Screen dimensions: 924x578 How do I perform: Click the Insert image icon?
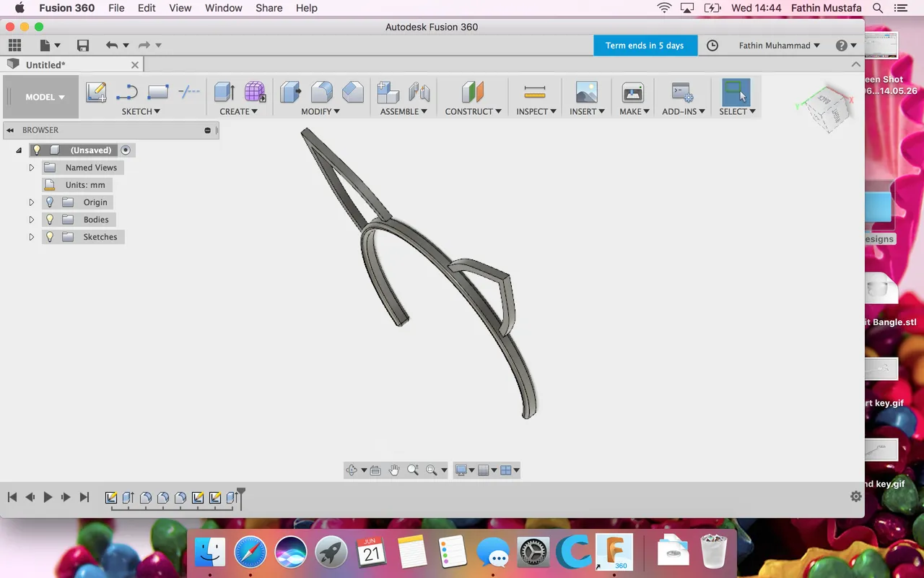[x=586, y=92]
